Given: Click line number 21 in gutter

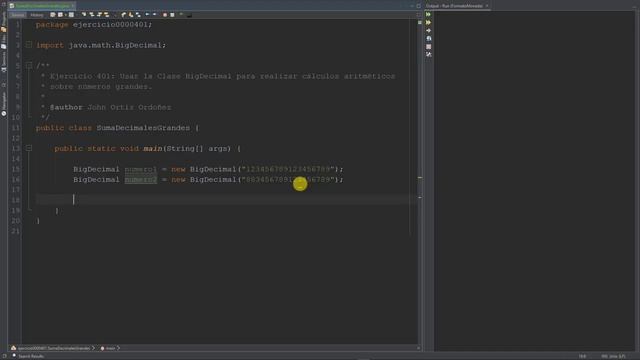Looking at the screenshot, I should (x=16, y=231).
